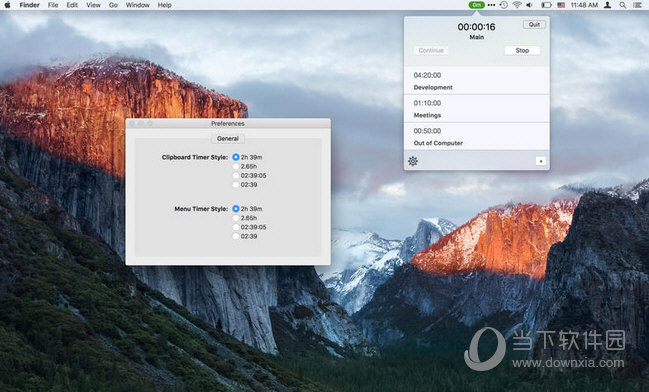The width and height of the screenshot is (649, 392).
Task: Open the Apple menu
Action: (7, 5)
